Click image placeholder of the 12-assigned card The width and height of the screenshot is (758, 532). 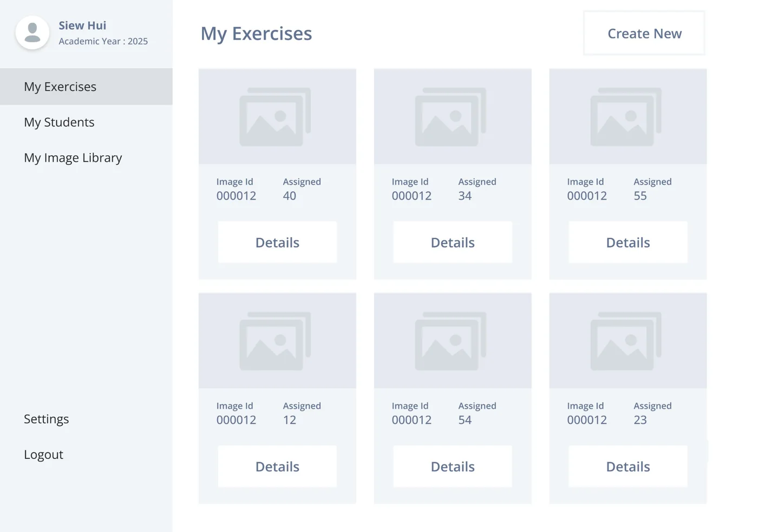[277, 340]
